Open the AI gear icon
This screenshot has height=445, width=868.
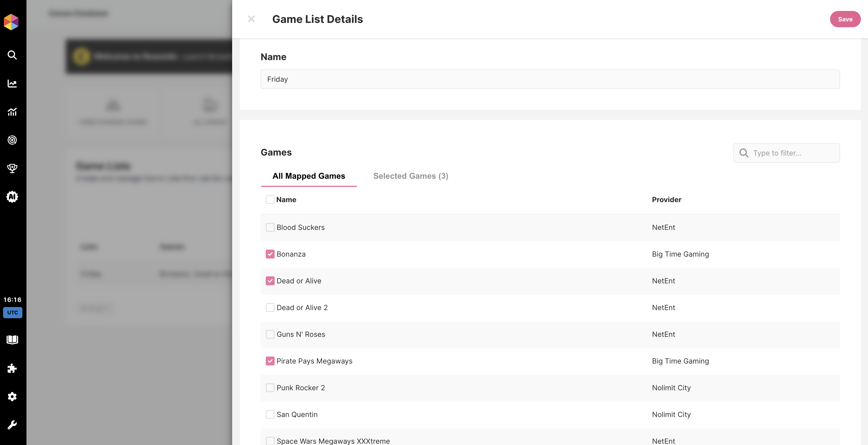pos(12,197)
